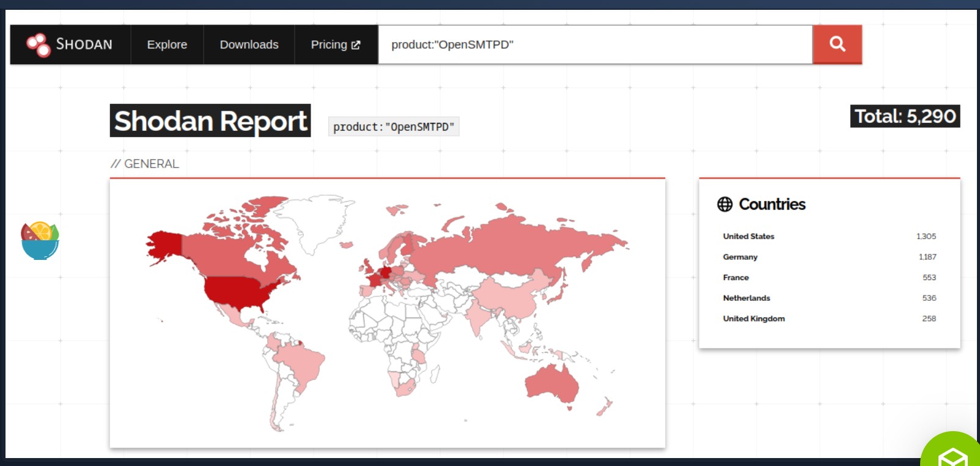The width and height of the screenshot is (980, 466).
Task: Click the red magnifying glass search button
Action: click(837, 45)
